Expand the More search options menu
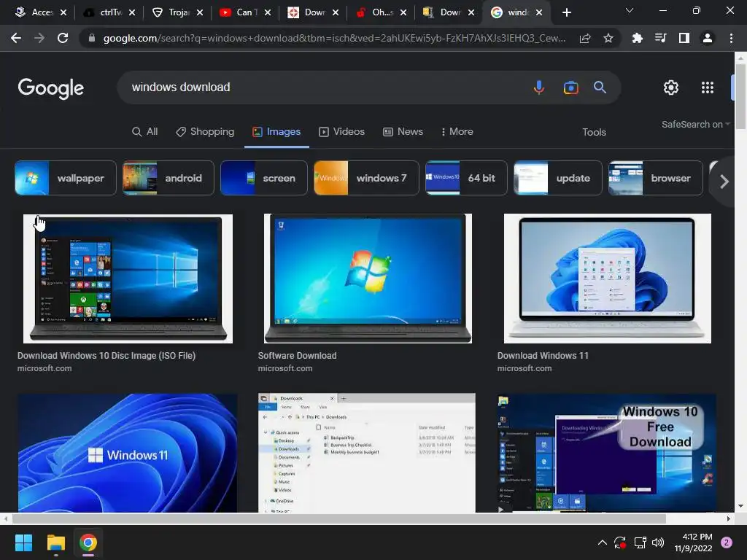The width and height of the screenshot is (747, 560). pyautogui.click(x=457, y=131)
